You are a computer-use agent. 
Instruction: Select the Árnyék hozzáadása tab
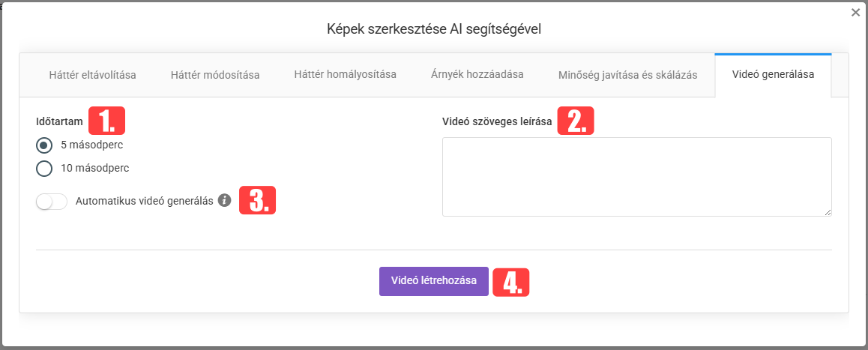tap(477, 75)
